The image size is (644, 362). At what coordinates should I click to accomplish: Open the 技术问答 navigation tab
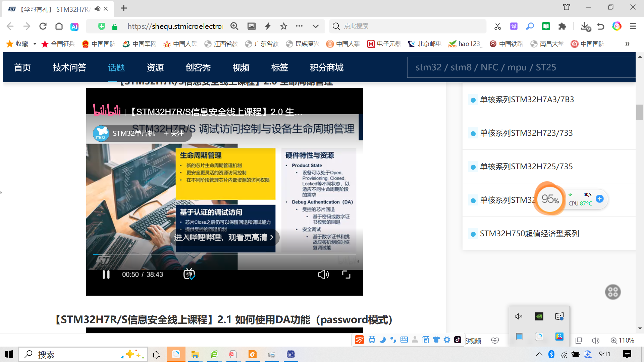pos(69,67)
